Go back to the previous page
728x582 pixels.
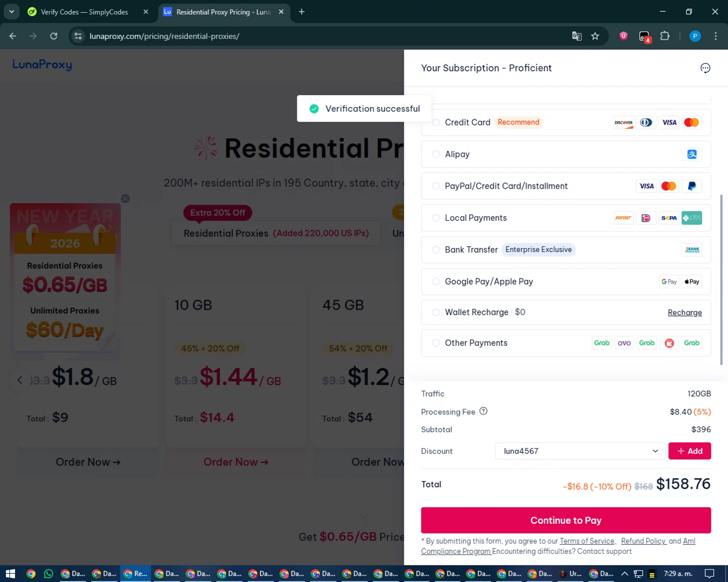(x=13, y=36)
